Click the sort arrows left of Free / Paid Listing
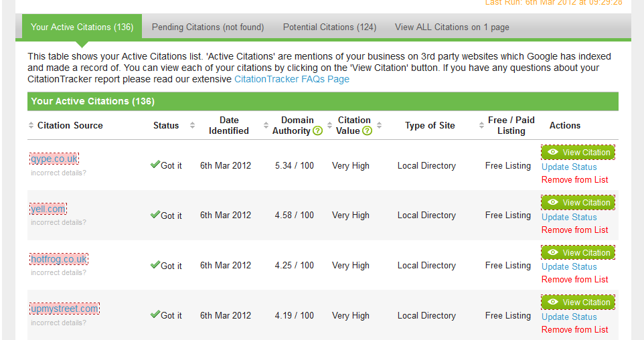 coord(481,126)
